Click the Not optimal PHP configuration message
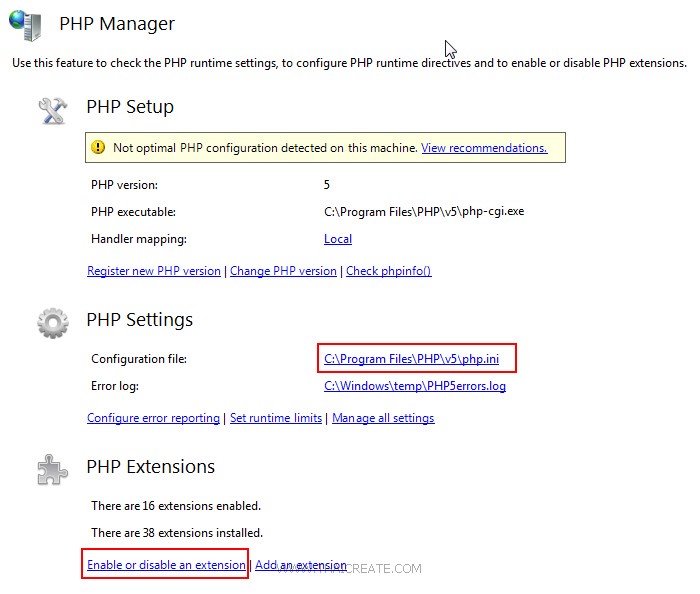 [264, 148]
